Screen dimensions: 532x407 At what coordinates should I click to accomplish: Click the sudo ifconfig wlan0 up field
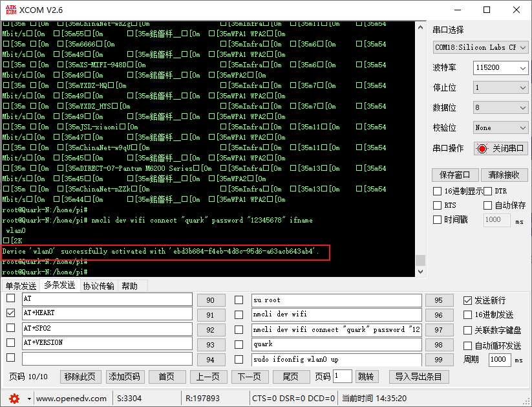click(337, 359)
